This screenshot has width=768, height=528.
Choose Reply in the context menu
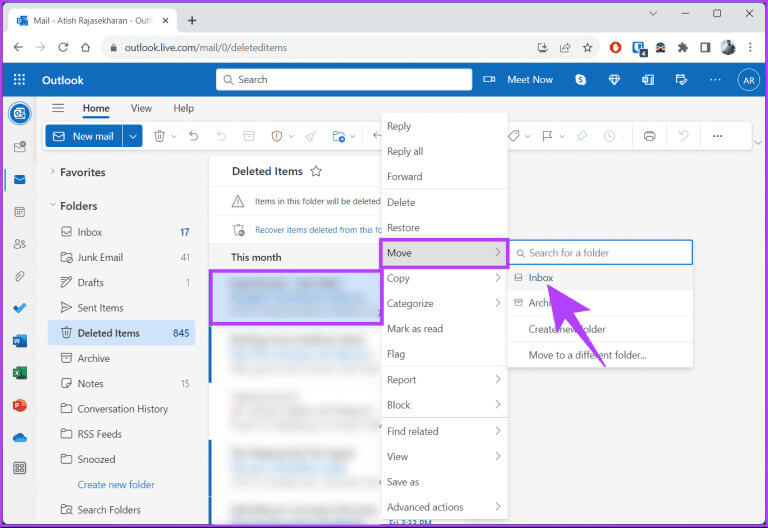click(x=444, y=126)
